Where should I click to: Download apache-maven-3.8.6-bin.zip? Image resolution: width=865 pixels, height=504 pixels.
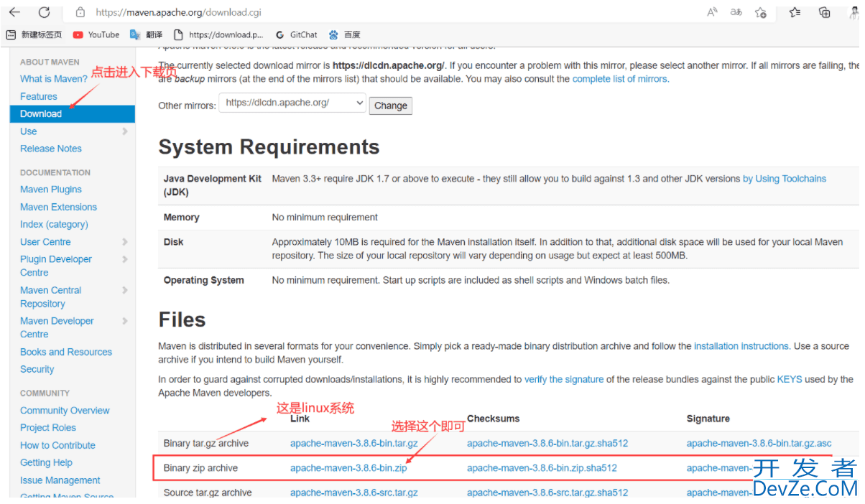point(348,468)
